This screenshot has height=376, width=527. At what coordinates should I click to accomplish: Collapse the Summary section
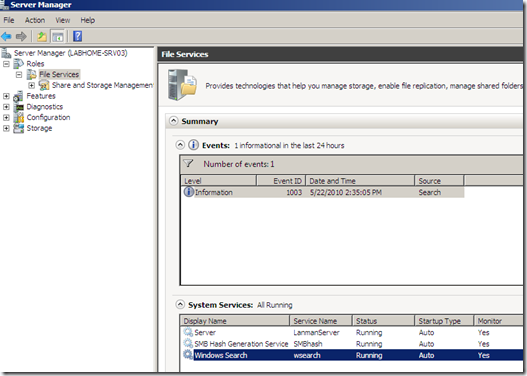(x=173, y=121)
